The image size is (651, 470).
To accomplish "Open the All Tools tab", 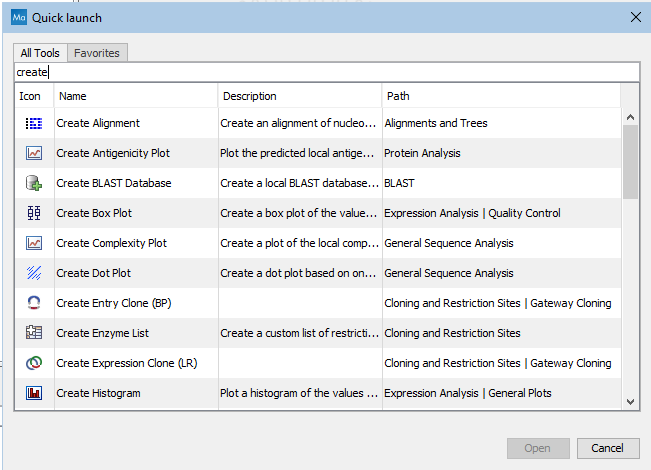I will coord(40,53).
